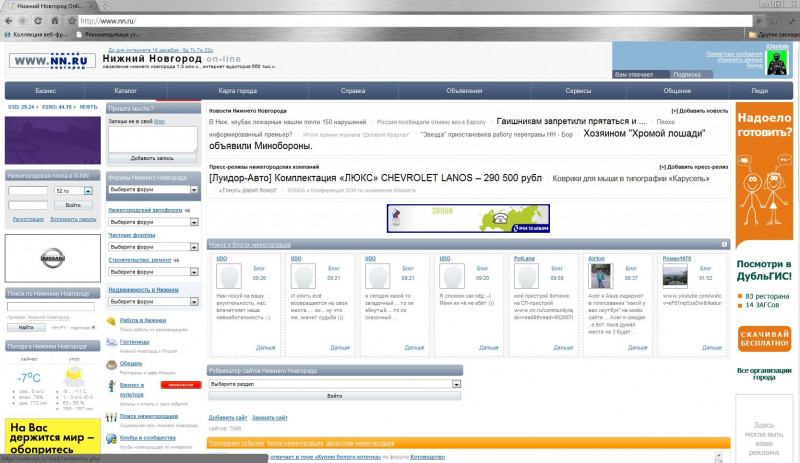Click the Ростелеком phone banner
The image size is (800, 463).
pos(468,218)
